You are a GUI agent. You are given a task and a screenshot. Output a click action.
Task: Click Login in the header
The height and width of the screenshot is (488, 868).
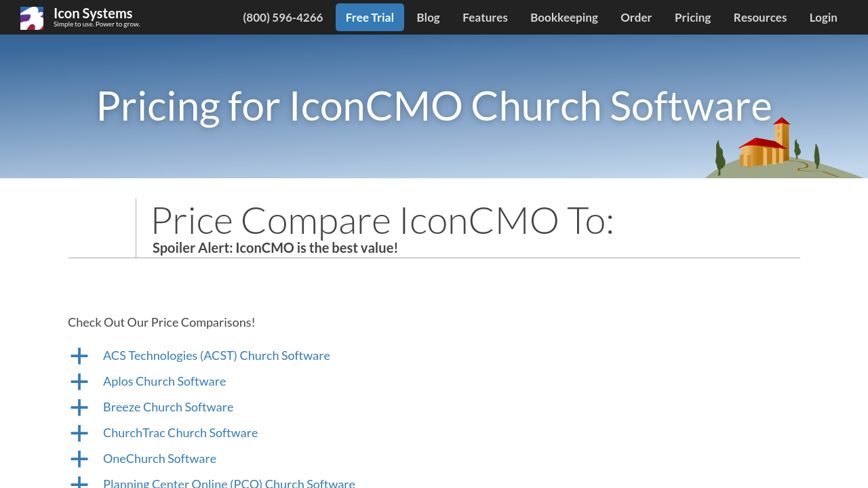click(x=823, y=18)
